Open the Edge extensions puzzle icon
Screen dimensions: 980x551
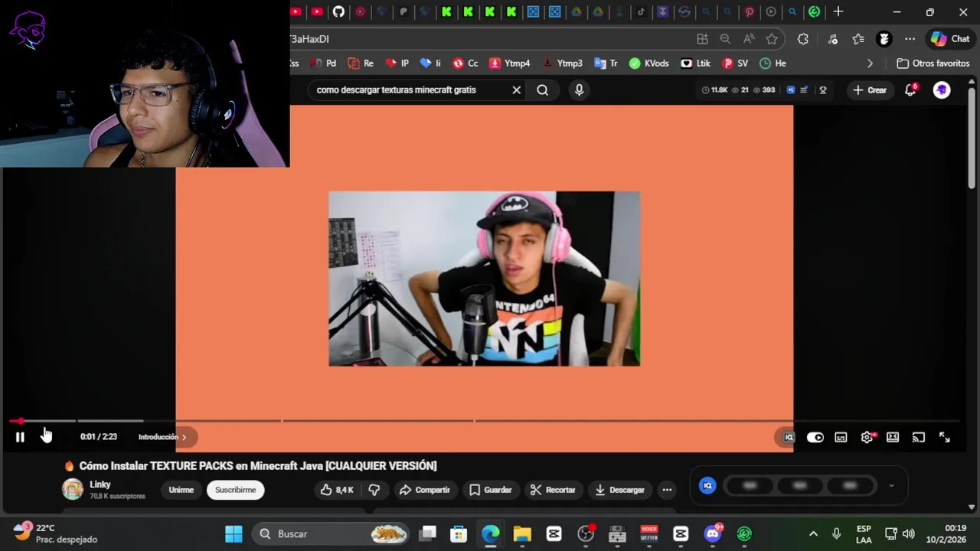pos(802,39)
